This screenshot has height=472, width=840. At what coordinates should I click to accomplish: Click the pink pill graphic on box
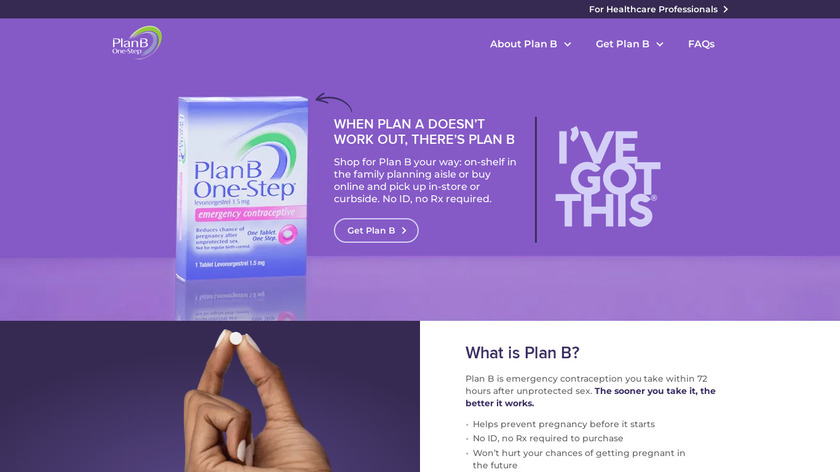(x=288, y=235)
